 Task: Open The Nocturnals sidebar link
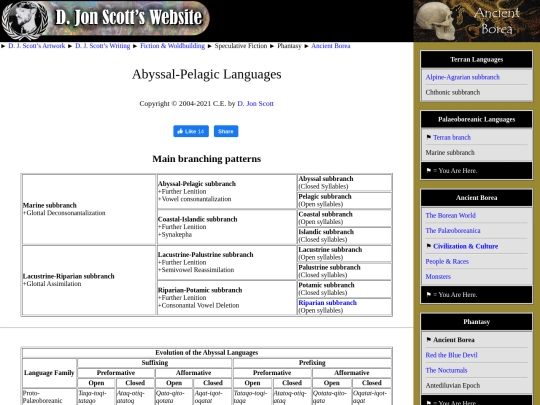(446, 370)
